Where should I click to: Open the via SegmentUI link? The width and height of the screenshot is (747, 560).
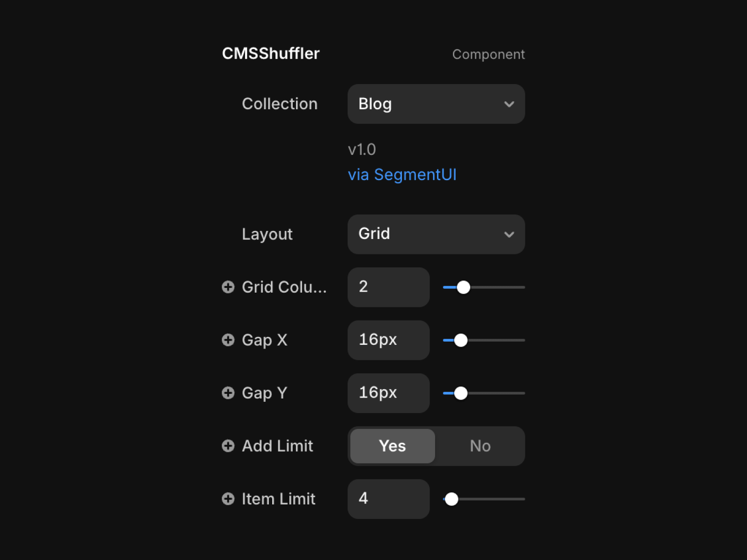coord(402,175)
